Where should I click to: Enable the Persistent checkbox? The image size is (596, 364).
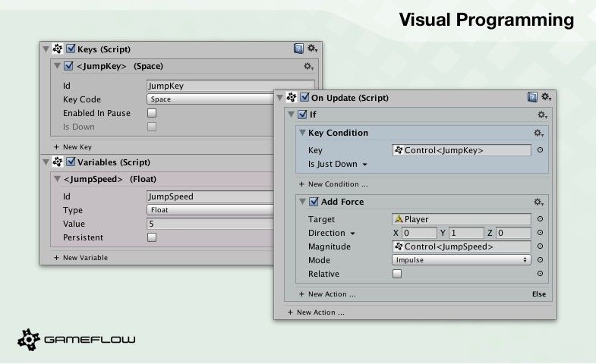pos(152,237)
